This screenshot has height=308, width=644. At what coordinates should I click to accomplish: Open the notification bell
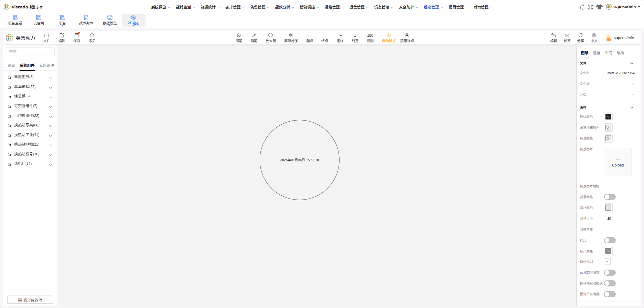(582, 7)
